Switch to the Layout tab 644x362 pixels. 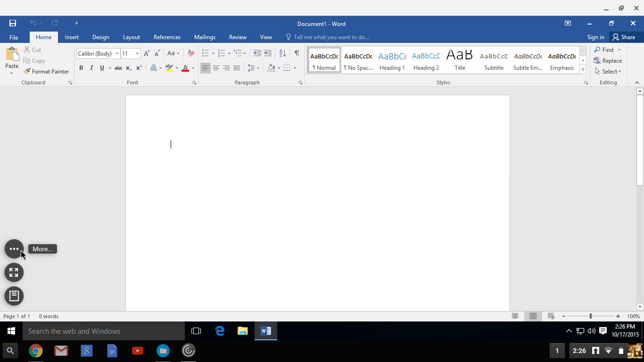pos(131,37)
